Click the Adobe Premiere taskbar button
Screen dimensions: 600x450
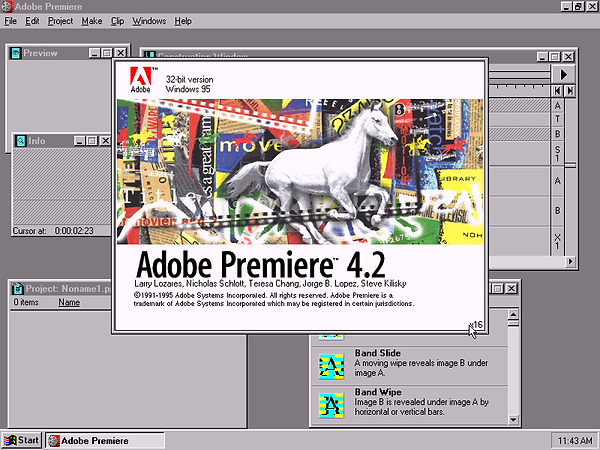tap(105, 440)
